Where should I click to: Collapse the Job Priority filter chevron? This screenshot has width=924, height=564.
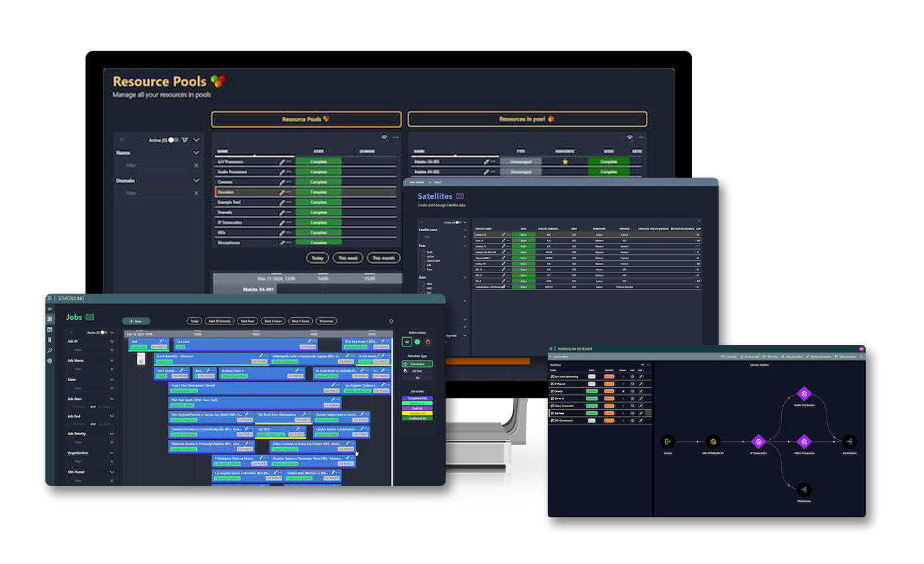[111, 434]
